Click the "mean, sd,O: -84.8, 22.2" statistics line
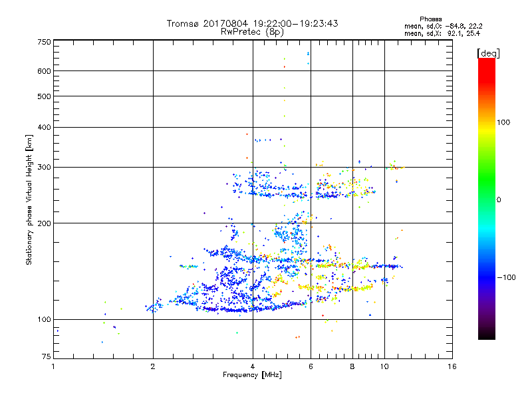This screenshot has height=399, width=532. coord(443,26)
